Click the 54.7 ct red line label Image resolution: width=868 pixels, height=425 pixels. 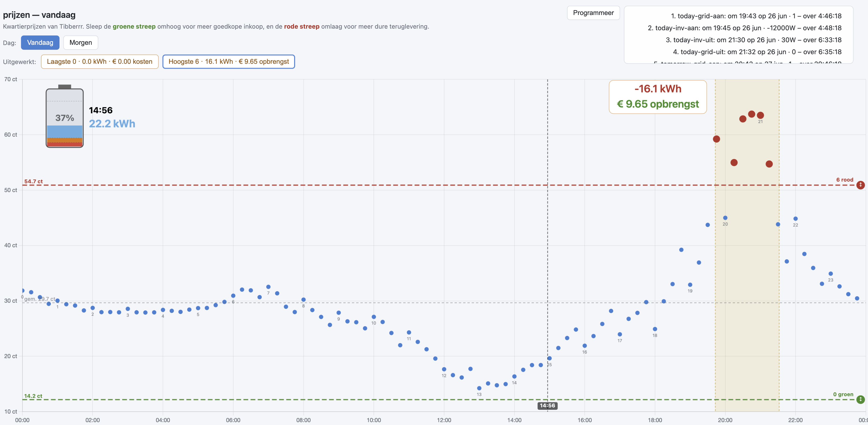[x=33, y=181]
